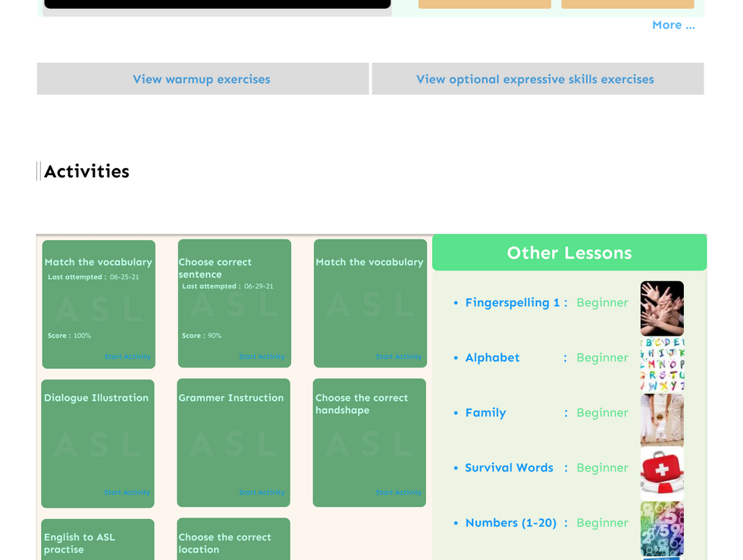The image size is (743, 560).
Task: Start Activity on Choose the correct handshape card
Action: pyautogui.click(x=399, y=493)
